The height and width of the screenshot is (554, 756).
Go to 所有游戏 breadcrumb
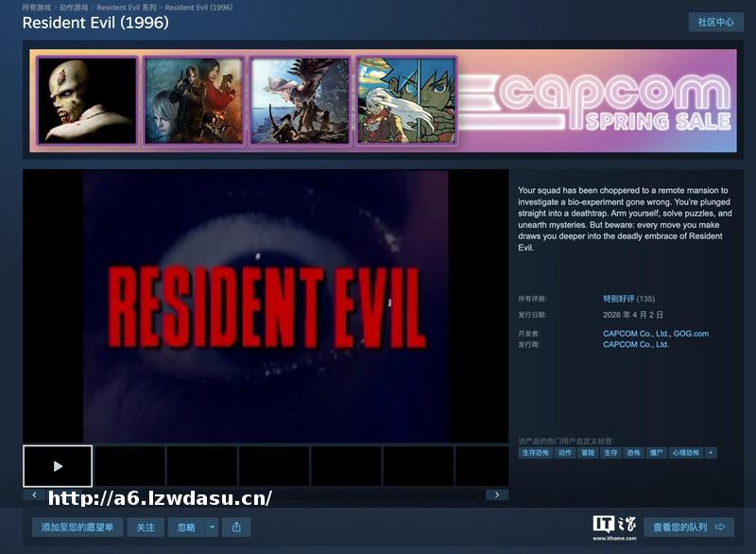point(37,8)
